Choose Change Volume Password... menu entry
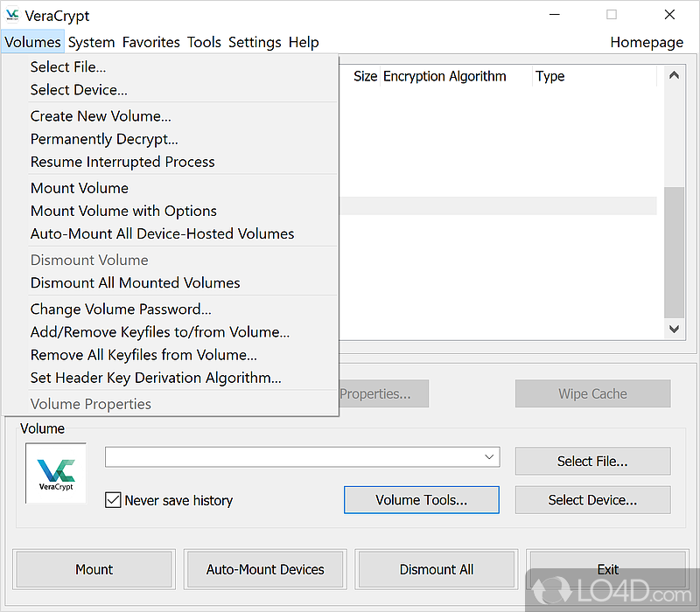700x612 pixels. point(170,309)
